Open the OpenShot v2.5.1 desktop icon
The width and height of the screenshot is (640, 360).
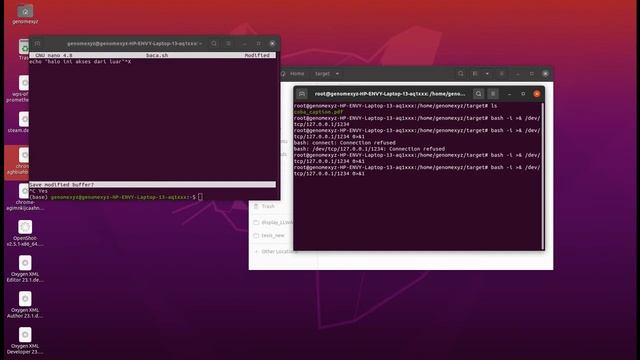25,233
